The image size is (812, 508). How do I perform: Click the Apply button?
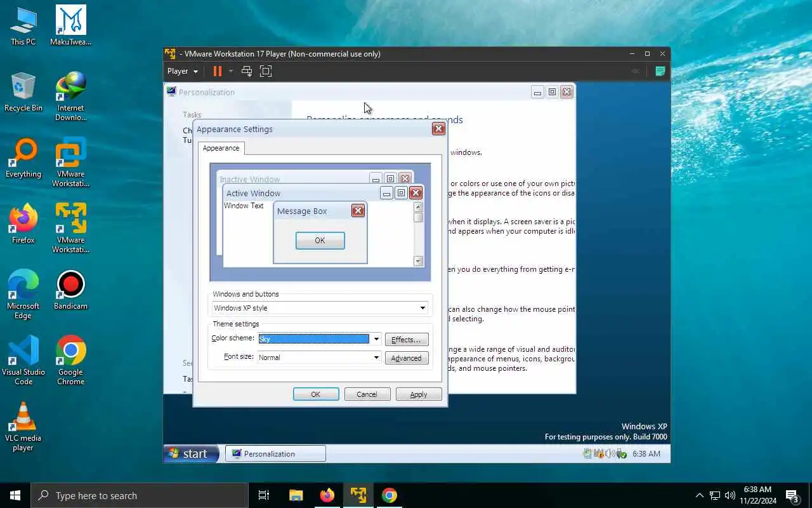tap(419, 394)
